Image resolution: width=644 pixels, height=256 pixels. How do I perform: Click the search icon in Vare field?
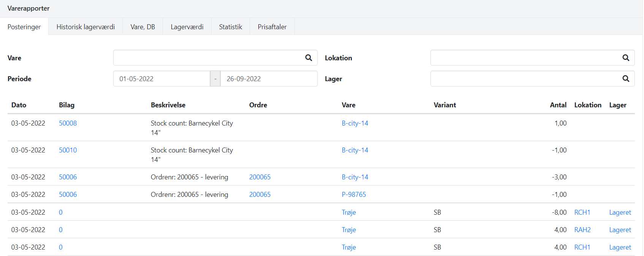tap(309, 58)
